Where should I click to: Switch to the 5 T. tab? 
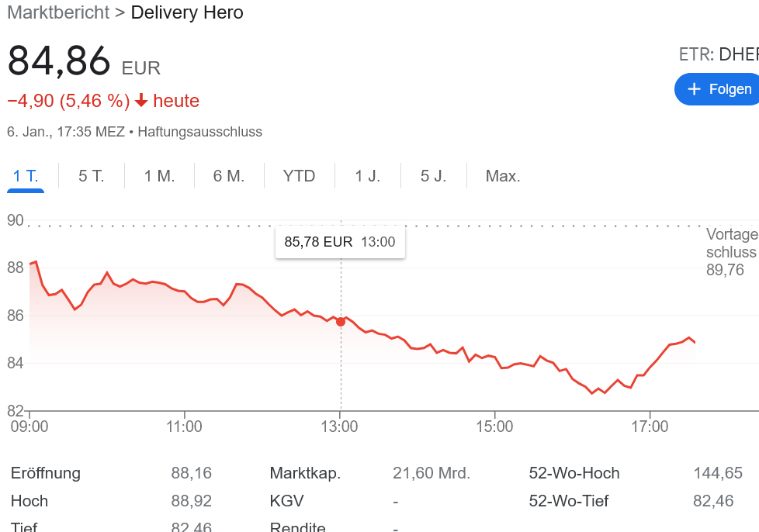click(x=91, y=176)
